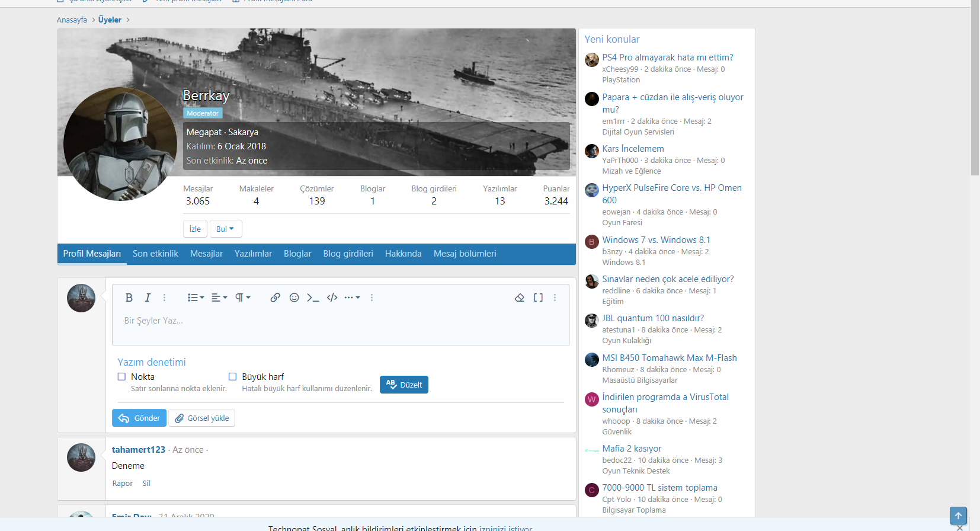Open topic İndirilen programda a VirusTotal sonuçları
980x531 pixels.
665,403
